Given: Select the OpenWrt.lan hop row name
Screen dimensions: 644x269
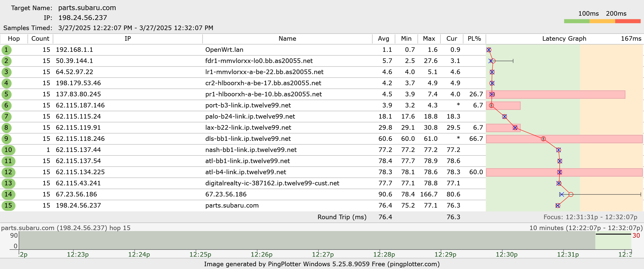Looking at the screenshot, I should (x=224, y=50).
